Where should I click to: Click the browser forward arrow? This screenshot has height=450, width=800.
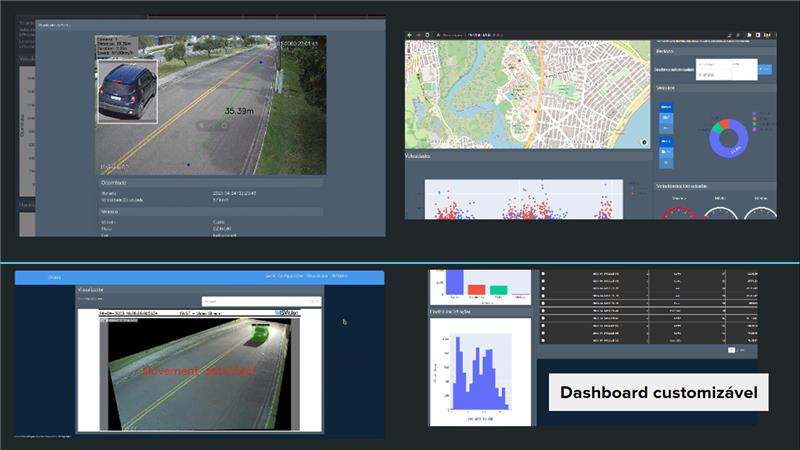(x=418, y=34)
